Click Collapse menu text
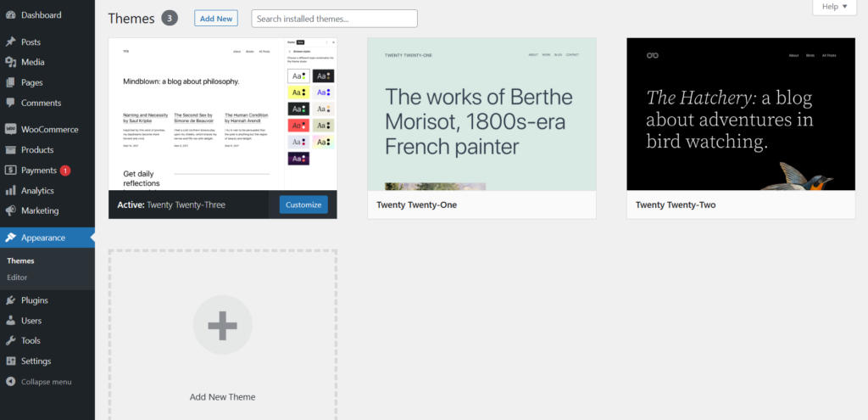 pos(47,382)
